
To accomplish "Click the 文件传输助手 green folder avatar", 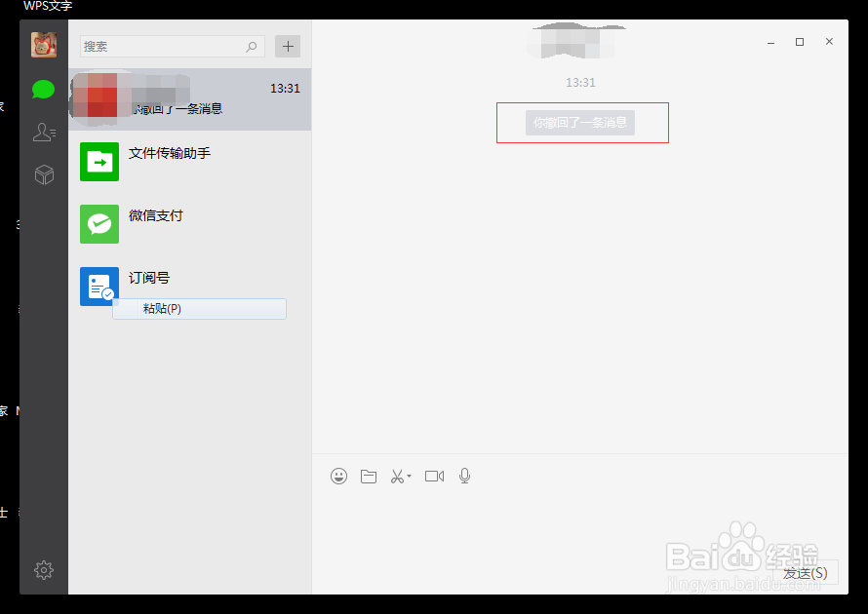I will (99, 162).
